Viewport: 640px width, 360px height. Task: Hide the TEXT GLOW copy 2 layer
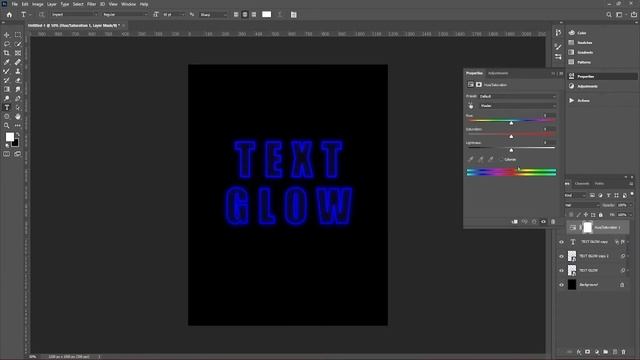click(x=562, y=256)
